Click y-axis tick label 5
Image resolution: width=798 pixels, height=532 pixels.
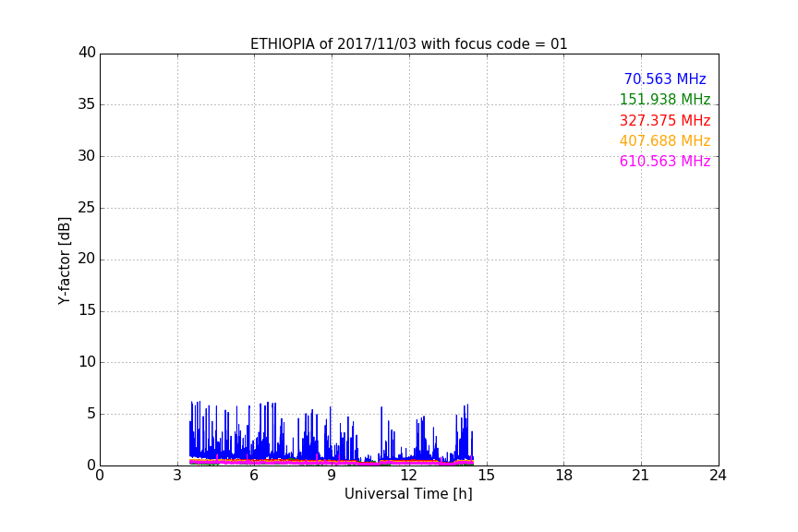click(x=91, y=414)
